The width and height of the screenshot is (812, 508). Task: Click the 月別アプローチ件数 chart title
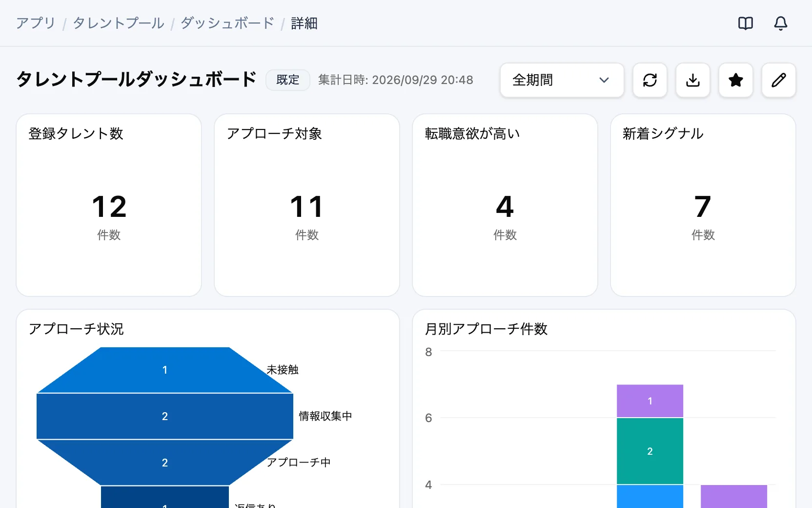pyautogui.click(x=486, y=329)
